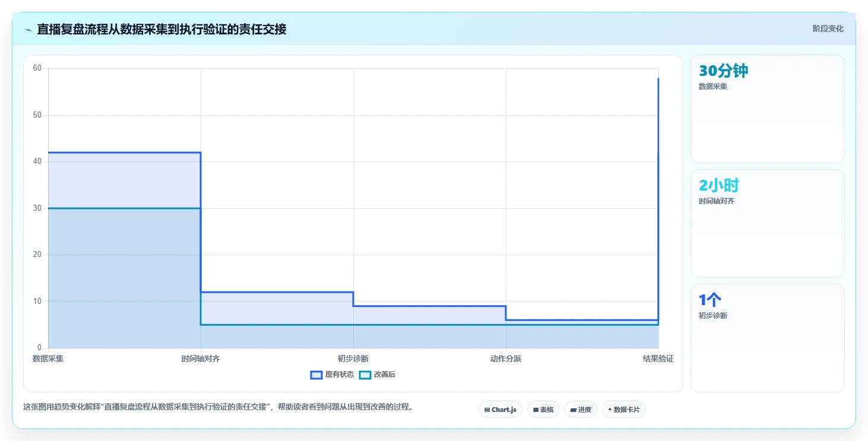Click the icon inside the Chart.js pill
Screen dimensions: 868x441
(487, 410)
